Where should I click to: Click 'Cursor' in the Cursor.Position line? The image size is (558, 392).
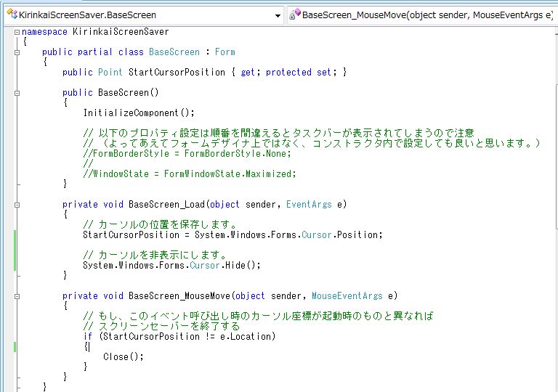coord(317,234)
